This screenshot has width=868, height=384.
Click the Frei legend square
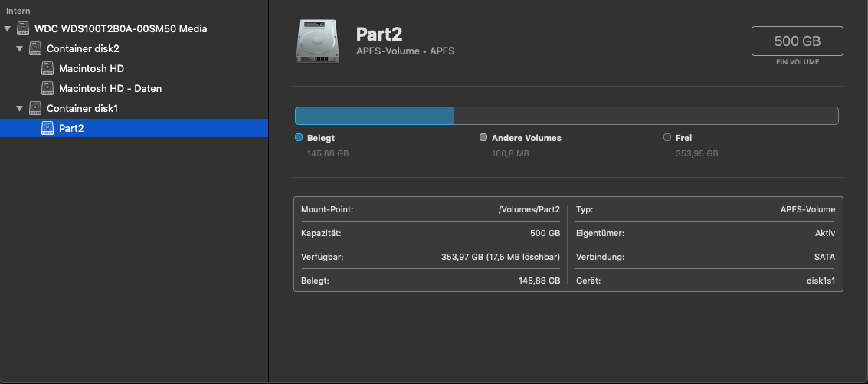point(667,138)
